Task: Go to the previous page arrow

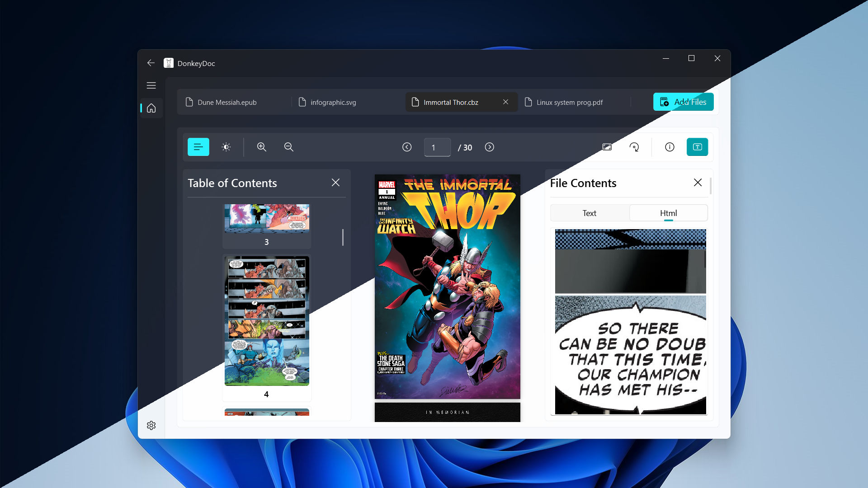Action: pos(407,147)
